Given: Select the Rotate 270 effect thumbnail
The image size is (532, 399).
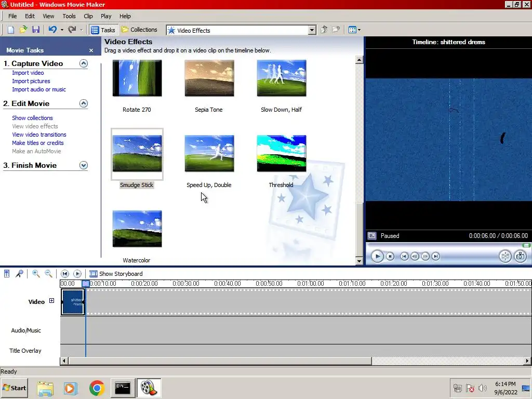Looking at the screenshot, I should [137, 78].
